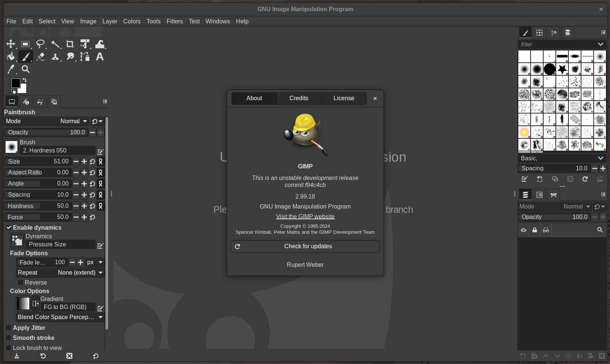Open the Mode dropdown in Paintbrush options
The width and height of the screenshot is (610, 364).
tap(73, 121)
